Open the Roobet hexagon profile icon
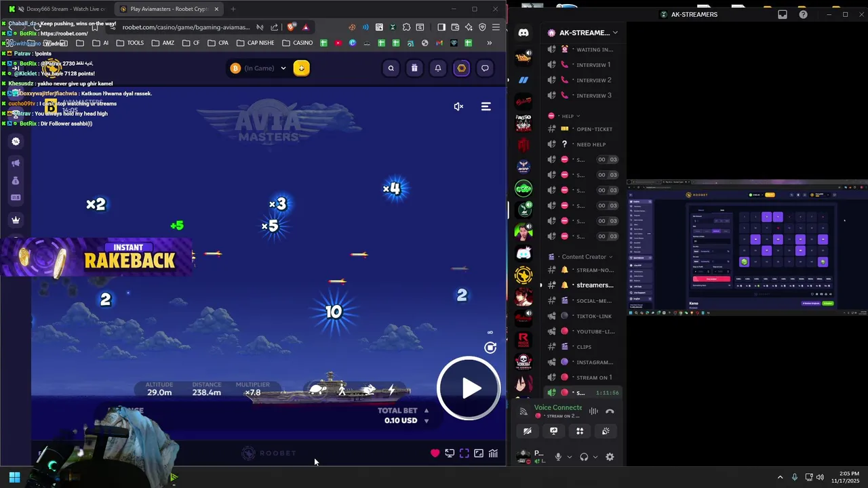Image resolution: width=868 pixels, height=488 pixels. pyautogui.click(x=462, y=68)
